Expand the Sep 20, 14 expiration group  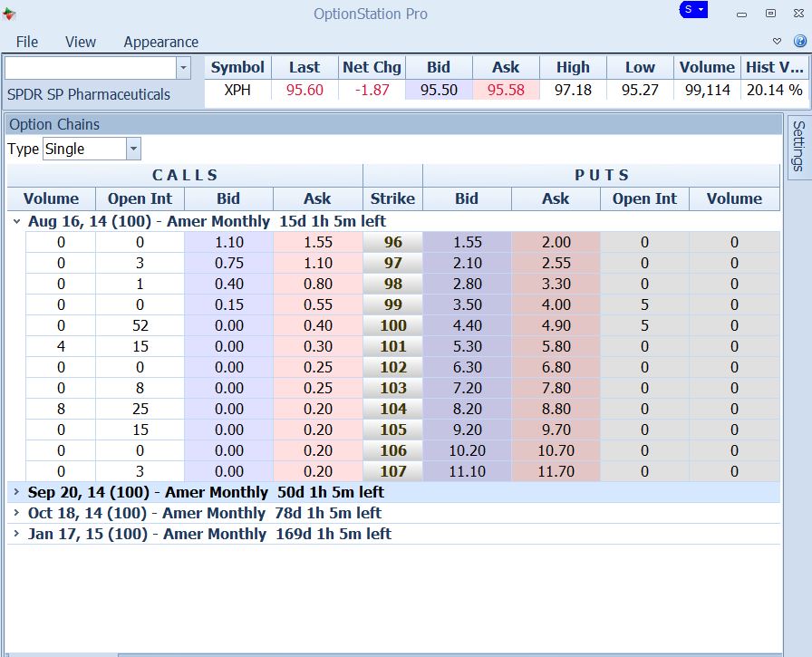point(16,492)
